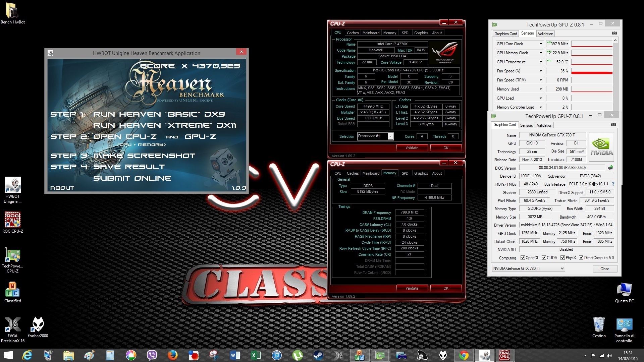Click SAVE RESULT in HWBOT Heaven
Screen dimensions: 644x362
tap(129, 167)
